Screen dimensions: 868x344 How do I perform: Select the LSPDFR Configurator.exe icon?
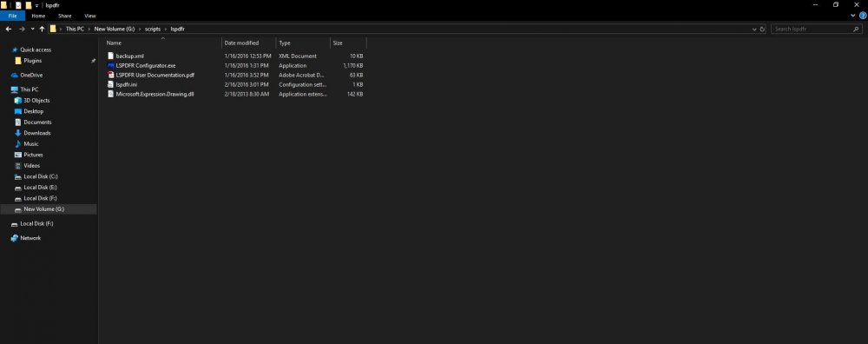(x=111, y=65)
